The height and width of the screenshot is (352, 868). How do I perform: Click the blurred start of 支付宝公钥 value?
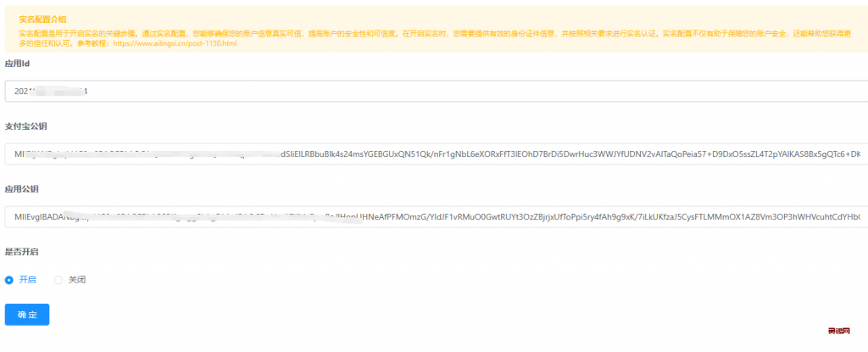click(x=127, y=154)
